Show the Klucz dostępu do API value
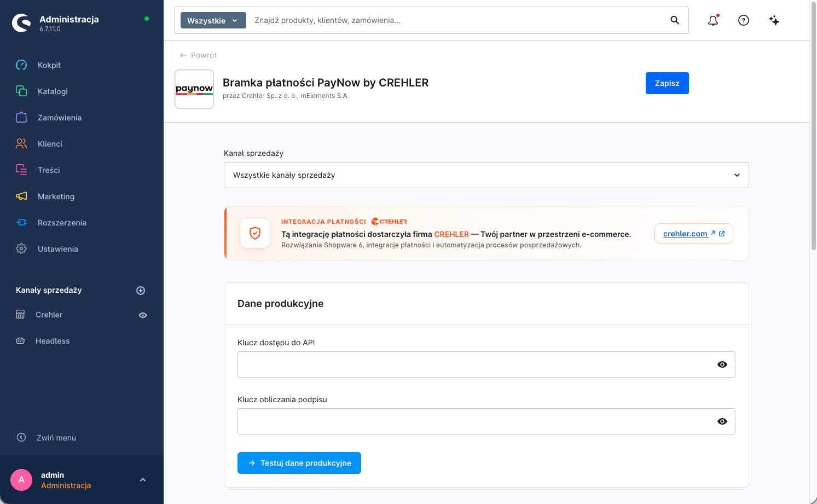The width and height of the screenshot is (817, 504). (x=722, y=364)
